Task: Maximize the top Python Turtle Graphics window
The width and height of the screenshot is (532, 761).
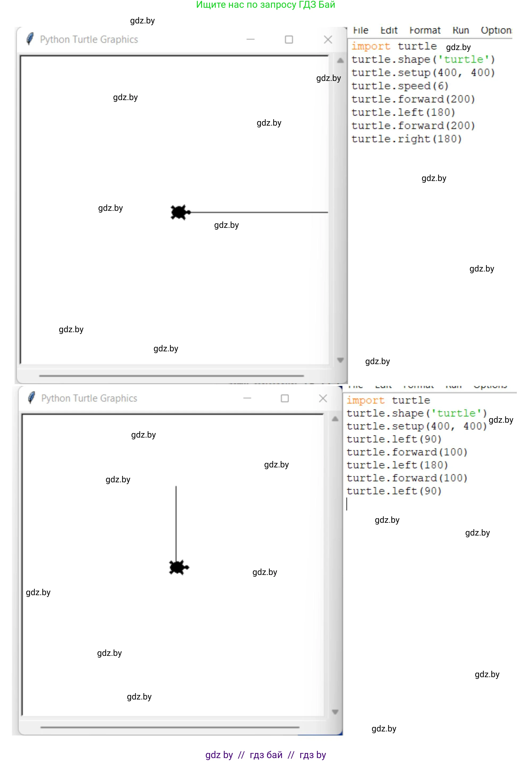Action: point(289,39)
